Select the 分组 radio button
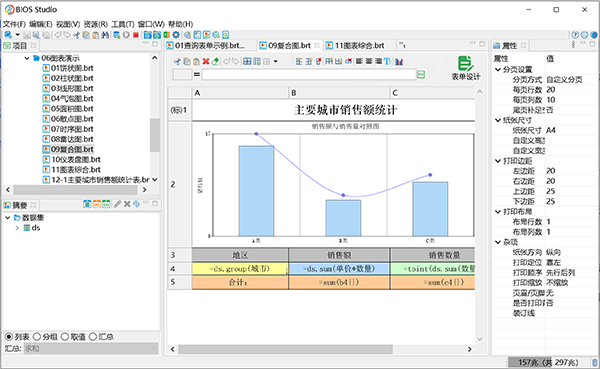The height and width of the screenshot is (369, 600). pos(37,337)
